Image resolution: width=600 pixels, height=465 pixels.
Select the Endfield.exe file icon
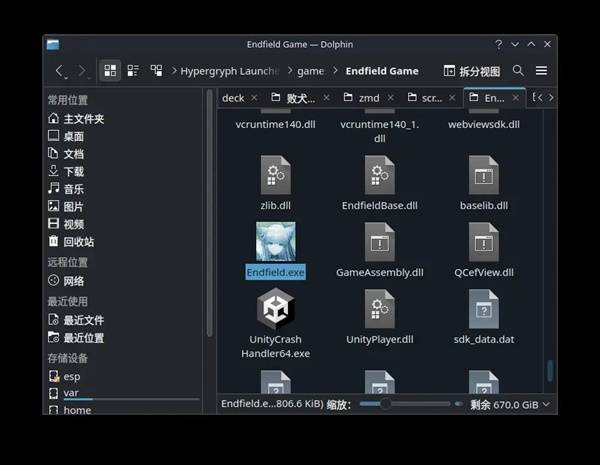[275, 241]
